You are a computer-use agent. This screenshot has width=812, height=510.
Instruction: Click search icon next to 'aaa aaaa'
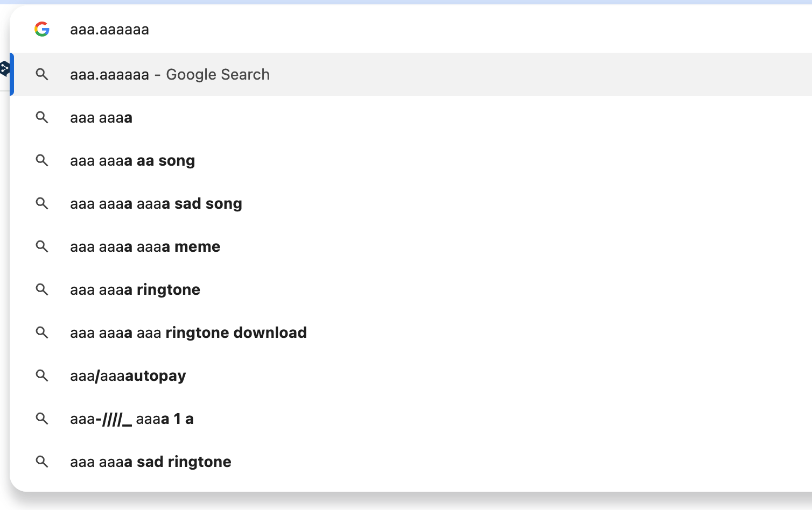(42, 117)
